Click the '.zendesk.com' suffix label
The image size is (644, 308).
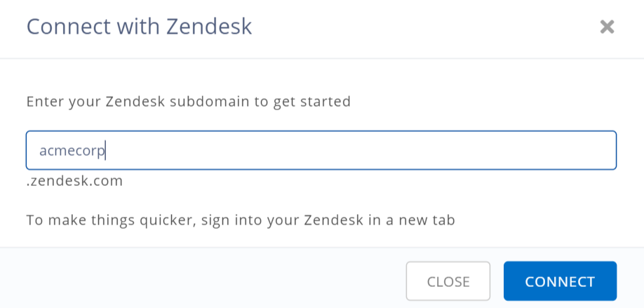[x=75, y=181]
